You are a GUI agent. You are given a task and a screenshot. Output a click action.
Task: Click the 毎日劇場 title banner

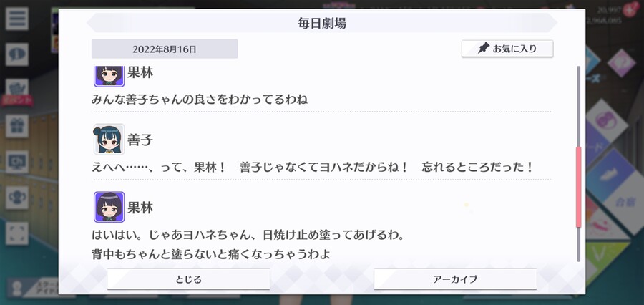[321, 23]
